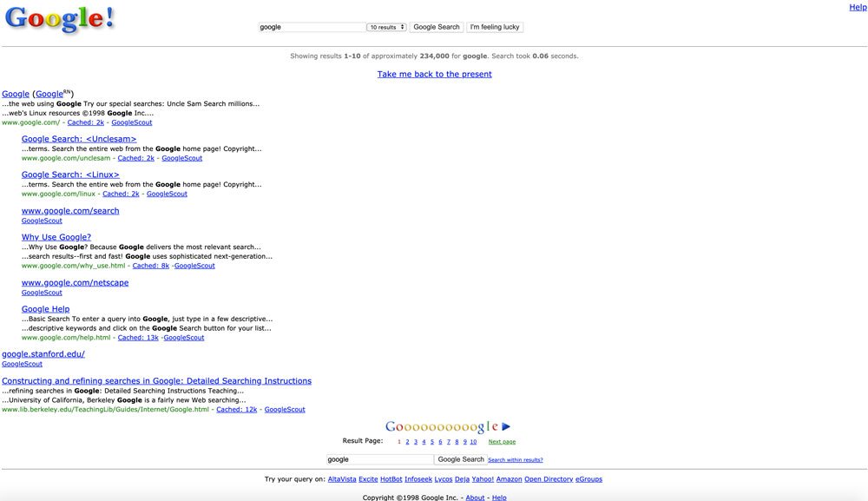Click the Google! logo
The width and height of the screenshot is (868, 501).
click(60, 19)
